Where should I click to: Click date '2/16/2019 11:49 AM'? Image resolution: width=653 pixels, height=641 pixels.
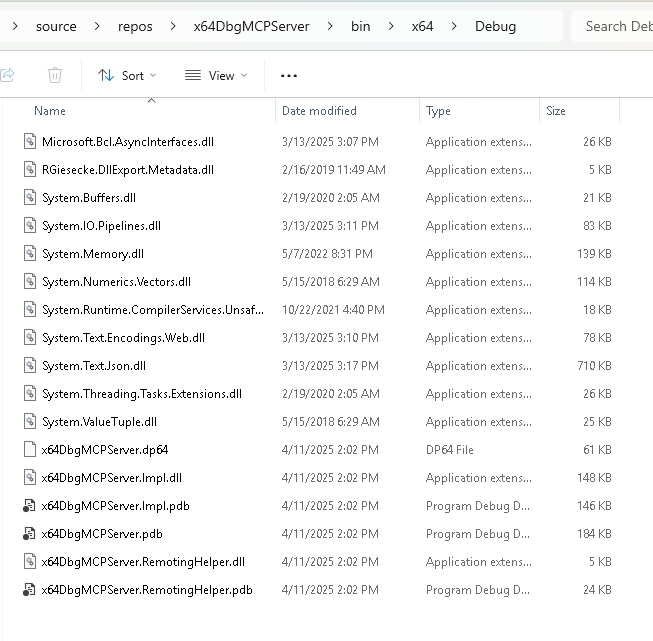tap(334, 170)
